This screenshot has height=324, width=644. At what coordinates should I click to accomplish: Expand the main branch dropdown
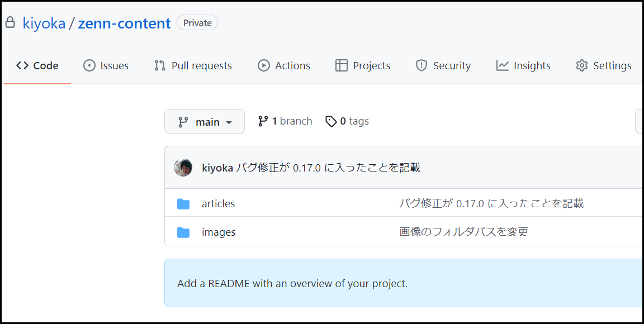tap(205, 122)
